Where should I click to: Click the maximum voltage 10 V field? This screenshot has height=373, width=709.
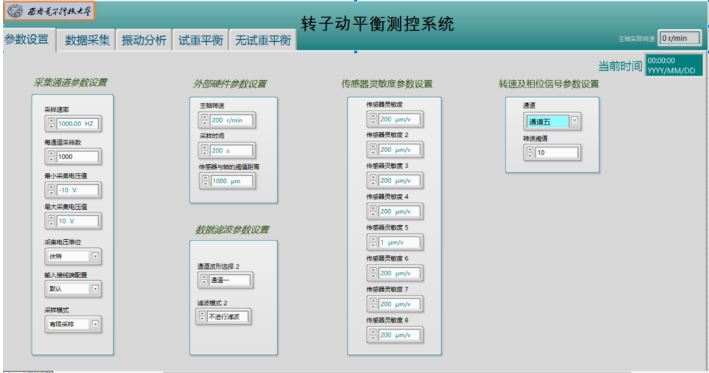point(78,221)
